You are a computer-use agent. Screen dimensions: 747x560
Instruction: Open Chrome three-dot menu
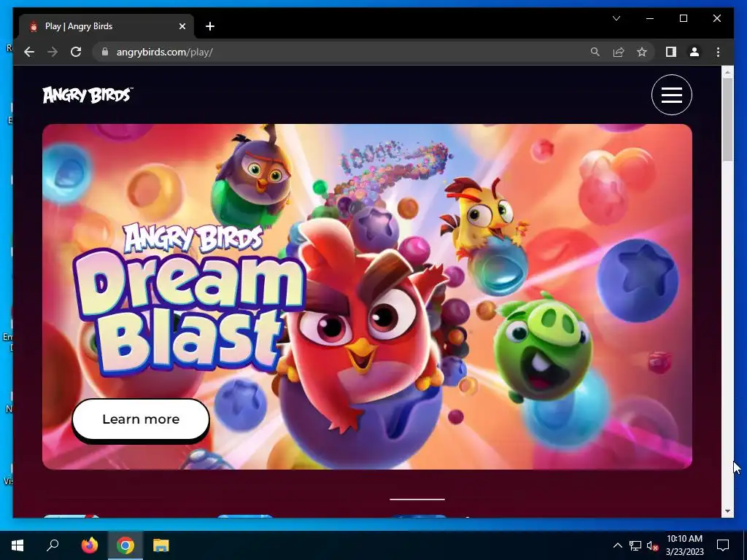(718, 52)
